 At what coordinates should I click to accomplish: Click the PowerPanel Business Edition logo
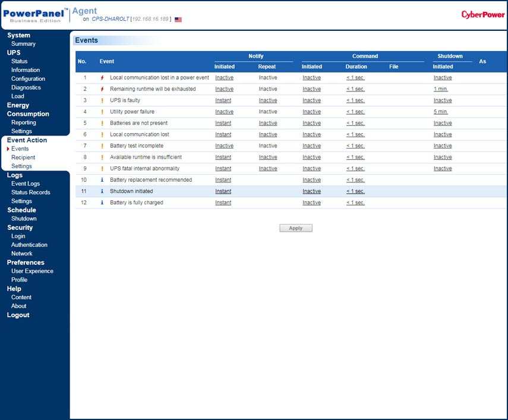(34, 15)
